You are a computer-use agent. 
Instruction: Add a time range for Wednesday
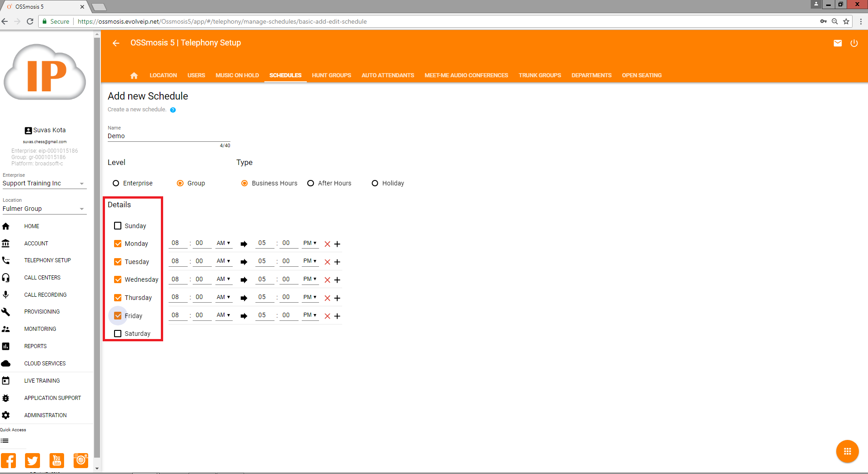pyautogui.click(x=337, y=280)
